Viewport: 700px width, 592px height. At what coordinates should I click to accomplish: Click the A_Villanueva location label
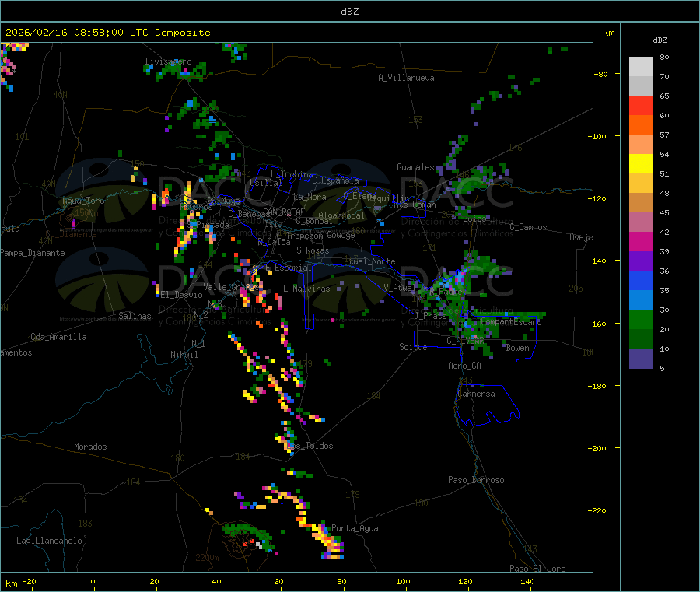click(406, 78)
